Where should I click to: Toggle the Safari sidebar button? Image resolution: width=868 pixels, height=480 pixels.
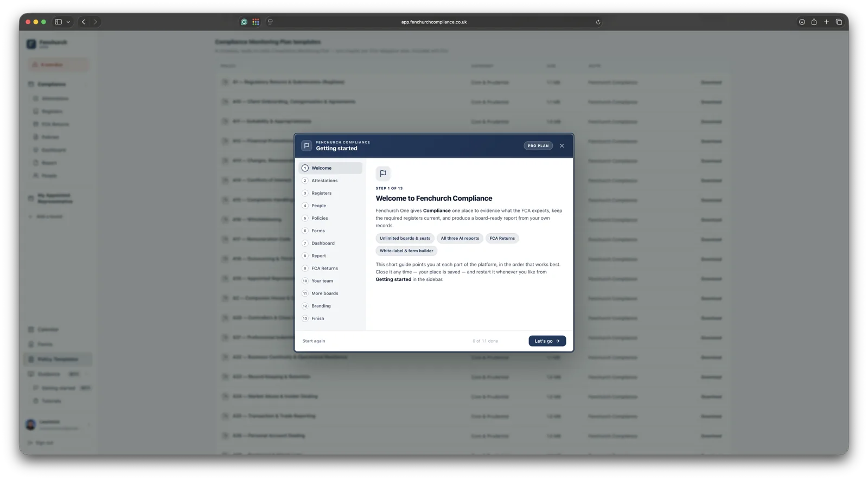(58, 22)
